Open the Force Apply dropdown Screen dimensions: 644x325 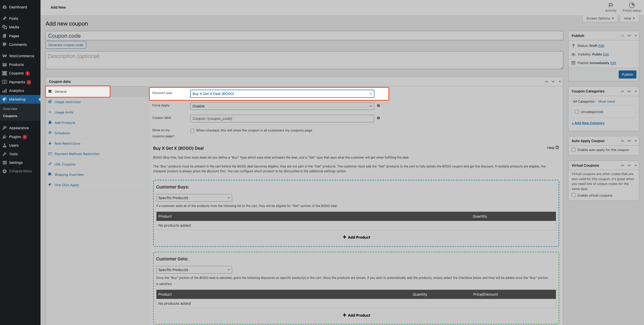282,106
